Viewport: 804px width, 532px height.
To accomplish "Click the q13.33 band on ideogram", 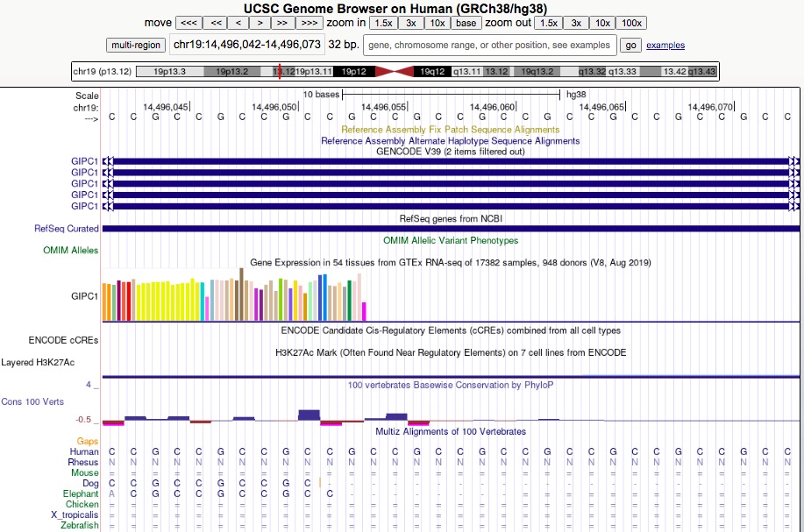I will tap(623, 72).
